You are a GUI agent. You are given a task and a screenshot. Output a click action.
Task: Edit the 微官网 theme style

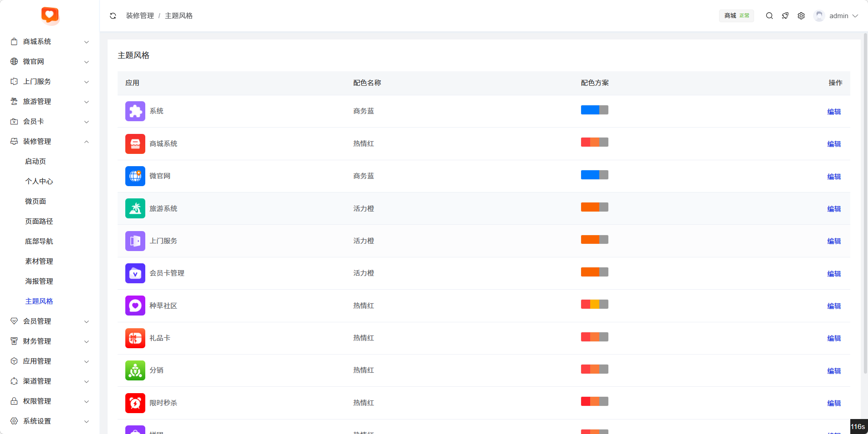tap(834, 177)
